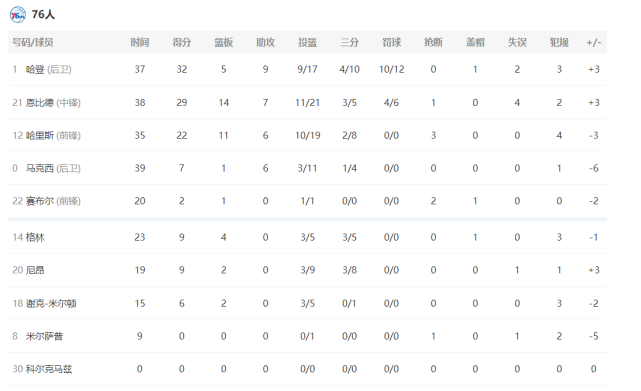Open player 米尔萨普 profile link
Image resolution: width=641 pixels, height=391 pixels.
point(44,336)
